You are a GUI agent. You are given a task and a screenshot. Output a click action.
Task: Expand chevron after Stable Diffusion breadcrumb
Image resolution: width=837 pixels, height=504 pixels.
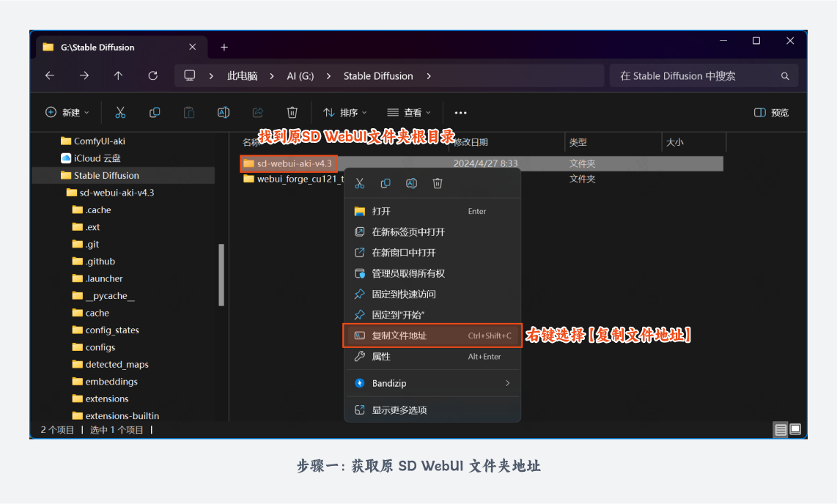coord(429,76)
